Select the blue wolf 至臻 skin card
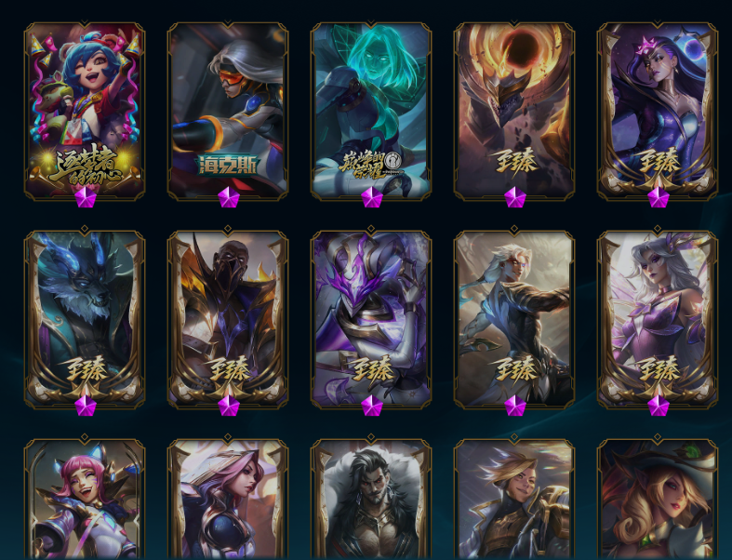Image resolution: width=732 pixels, height=560 pixels. (85, 319)
